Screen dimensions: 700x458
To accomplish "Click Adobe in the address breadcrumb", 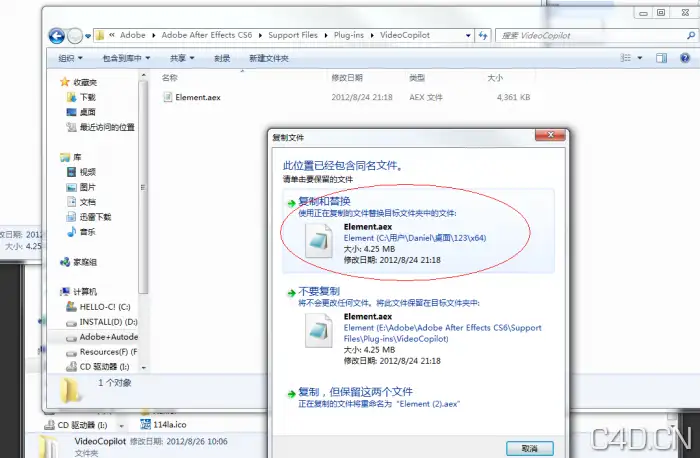I will (x=133, y=35).
